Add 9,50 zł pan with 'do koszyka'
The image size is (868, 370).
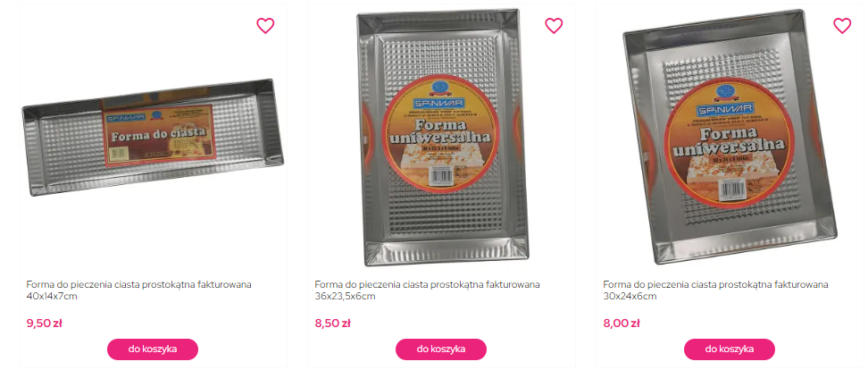[x=153, y=349]
